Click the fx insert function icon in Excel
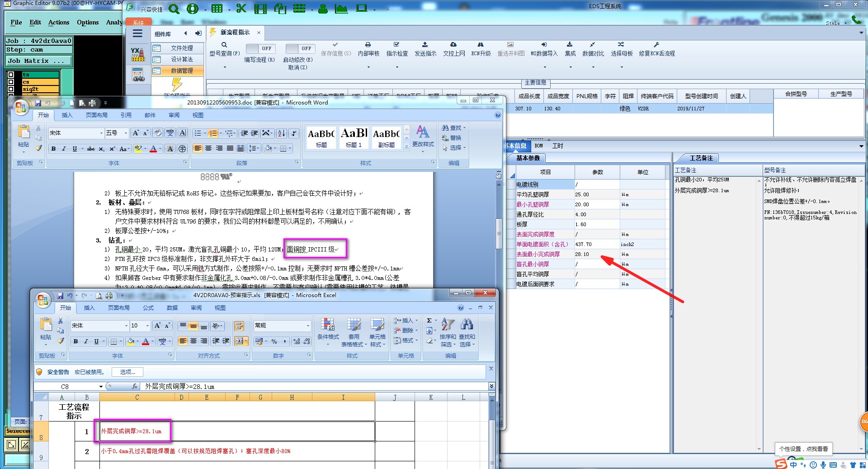 134,387
